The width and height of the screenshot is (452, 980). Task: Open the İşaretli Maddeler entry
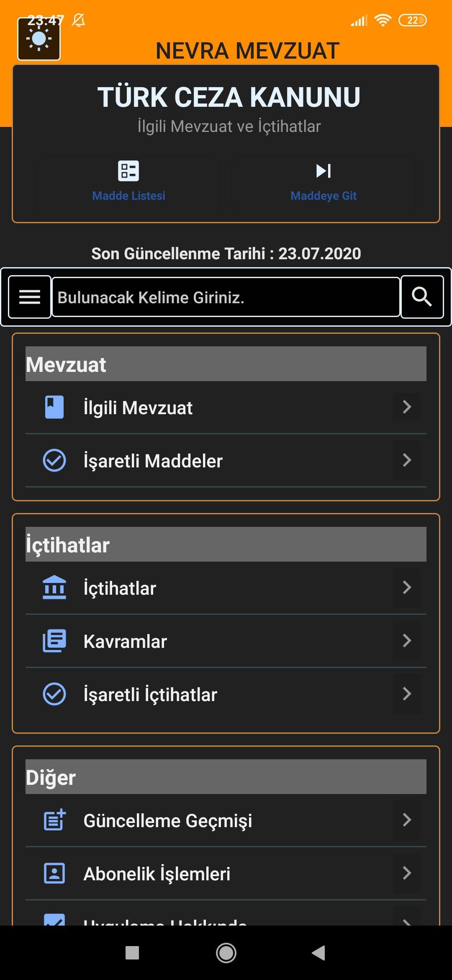226,460
